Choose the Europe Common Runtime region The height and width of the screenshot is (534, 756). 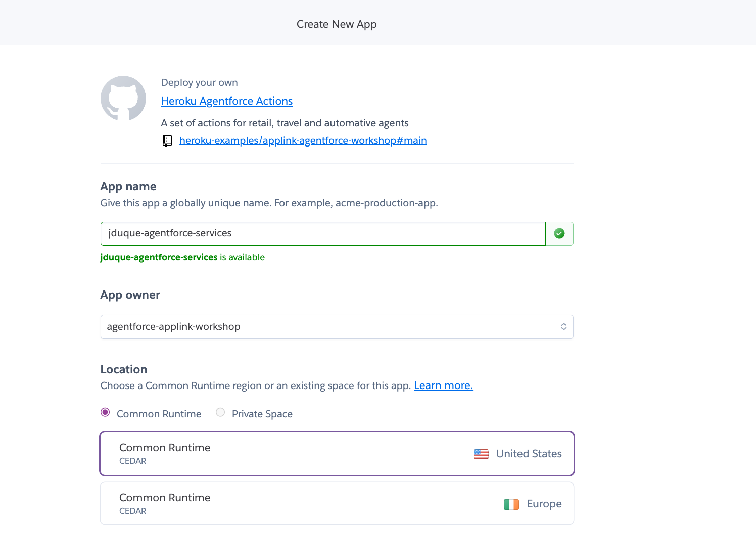tap(337, 503)
